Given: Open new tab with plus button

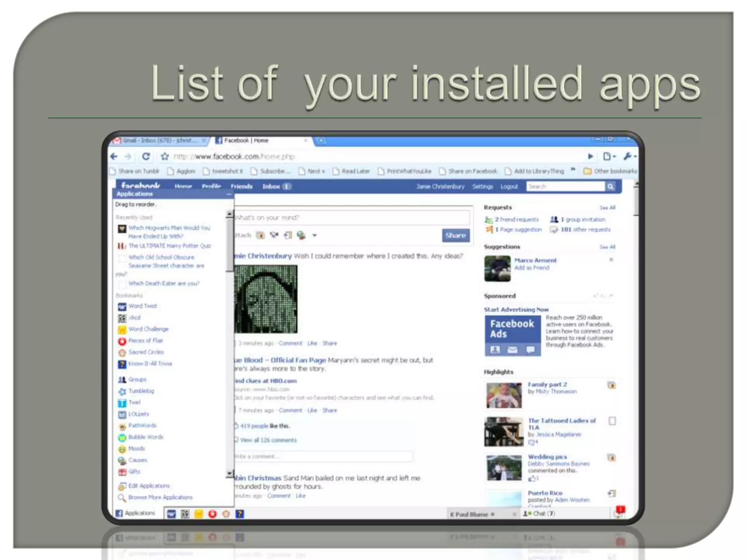Looking at the screenshot, I should tap(321, 140).
